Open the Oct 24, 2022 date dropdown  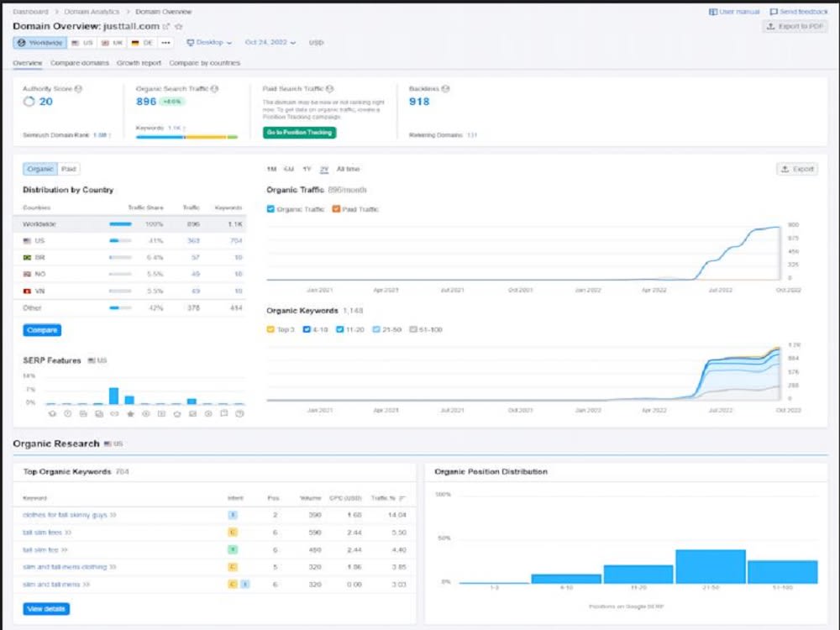[270, 42]
